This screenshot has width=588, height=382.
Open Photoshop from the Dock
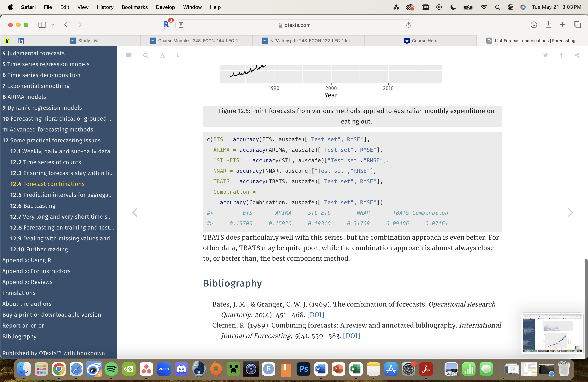(303, 369)
